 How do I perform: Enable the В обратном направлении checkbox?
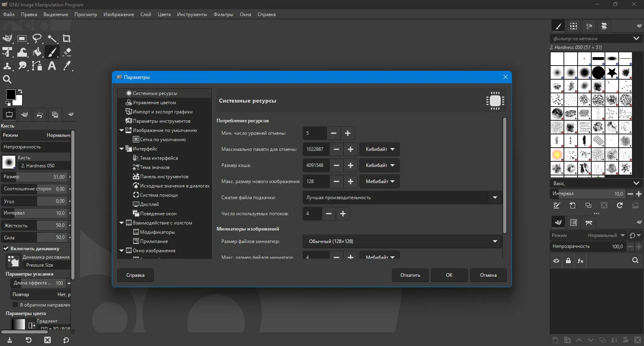(x=15, y=305)
